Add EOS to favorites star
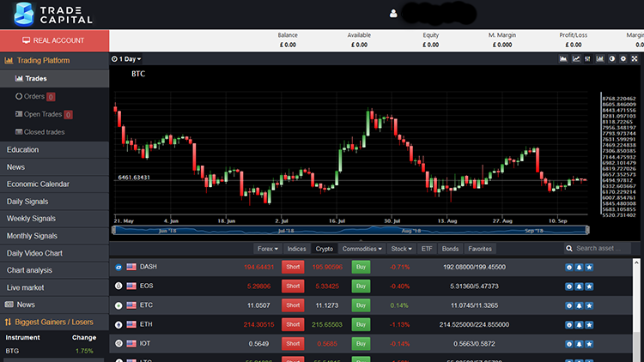 tap(589, 287)
